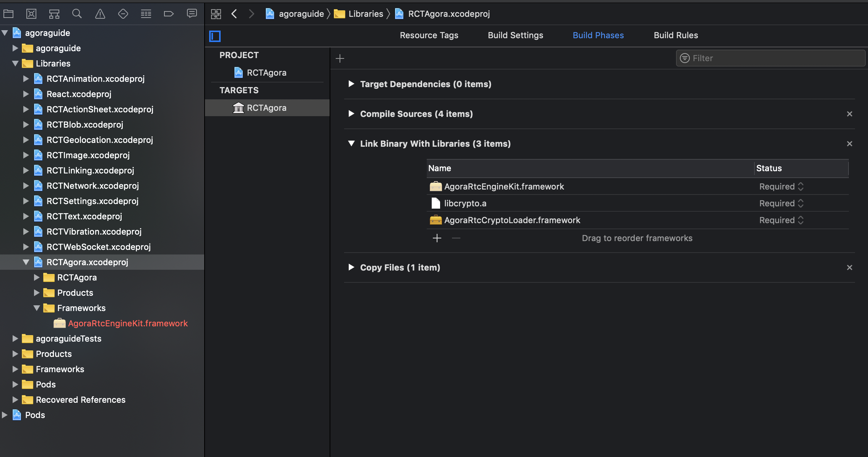Expand React.xcodeproj in navigator
This screenshot has height=457, width=868.
[26, 94]
